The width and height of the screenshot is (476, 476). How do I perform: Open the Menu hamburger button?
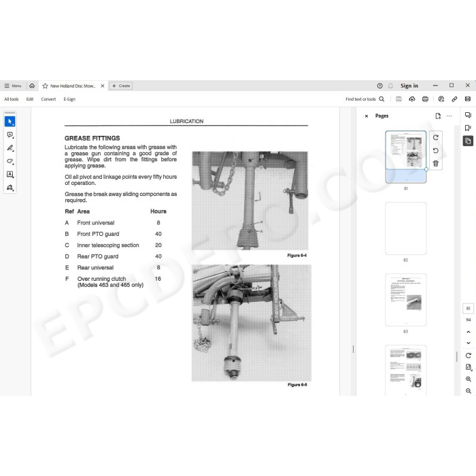click(x=12, y=86)
